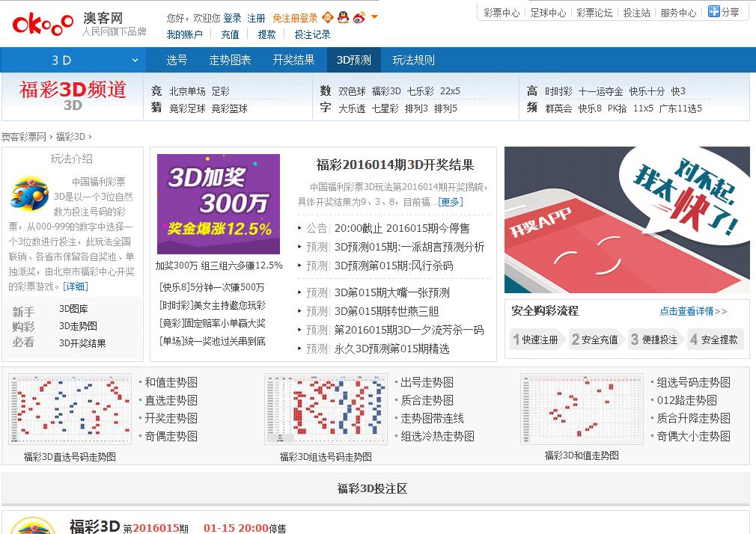Click 竞彩足球 channel link
The height and width of the screenshot is (534, 756).
pyautogui.click(x=187, y=109)
